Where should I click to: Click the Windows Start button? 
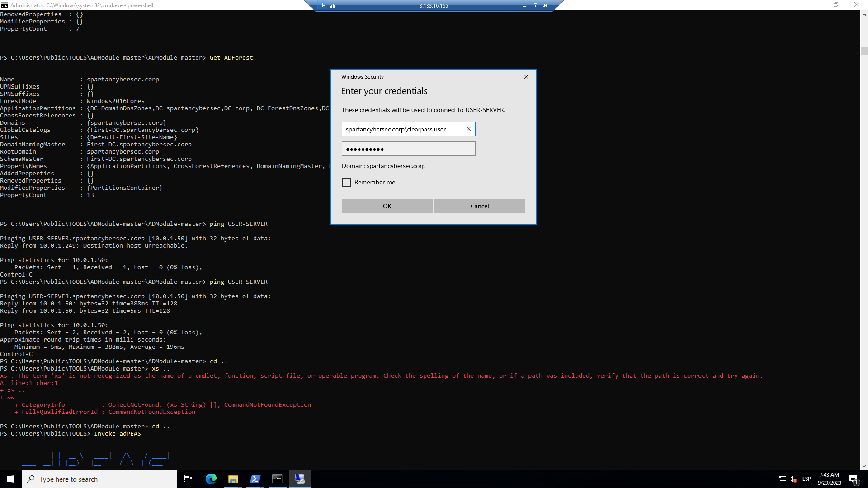tap(11, 479)
